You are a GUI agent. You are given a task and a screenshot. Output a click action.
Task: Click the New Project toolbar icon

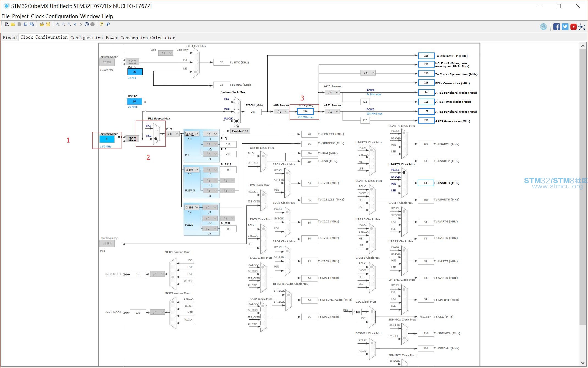click(x=7, y=24)
